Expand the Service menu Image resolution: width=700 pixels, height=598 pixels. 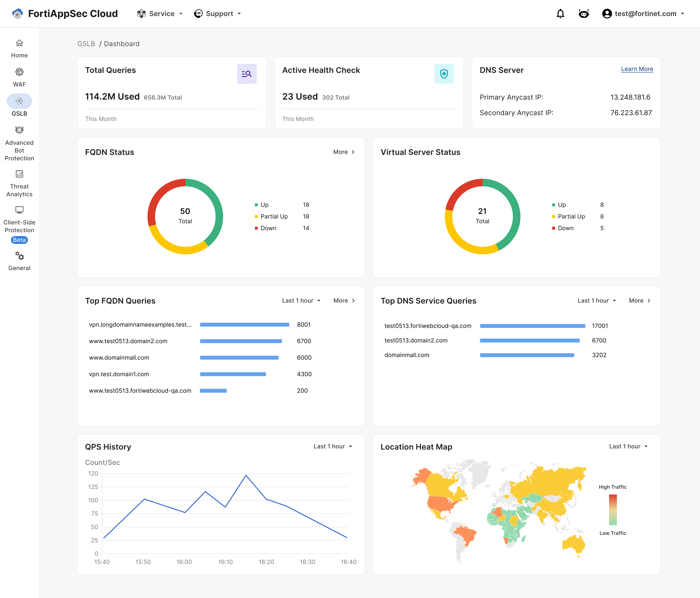coord(160,14)
